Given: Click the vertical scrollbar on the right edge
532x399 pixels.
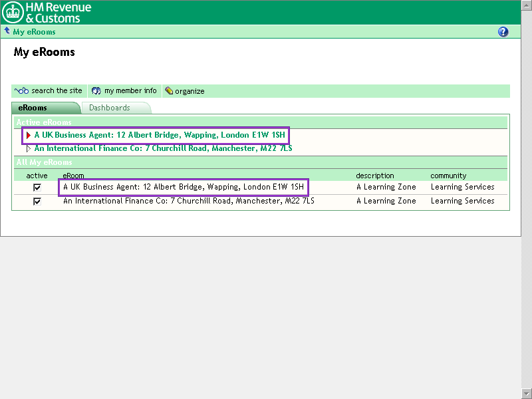Looking at the screenshot, I should (x=526, y=199).
